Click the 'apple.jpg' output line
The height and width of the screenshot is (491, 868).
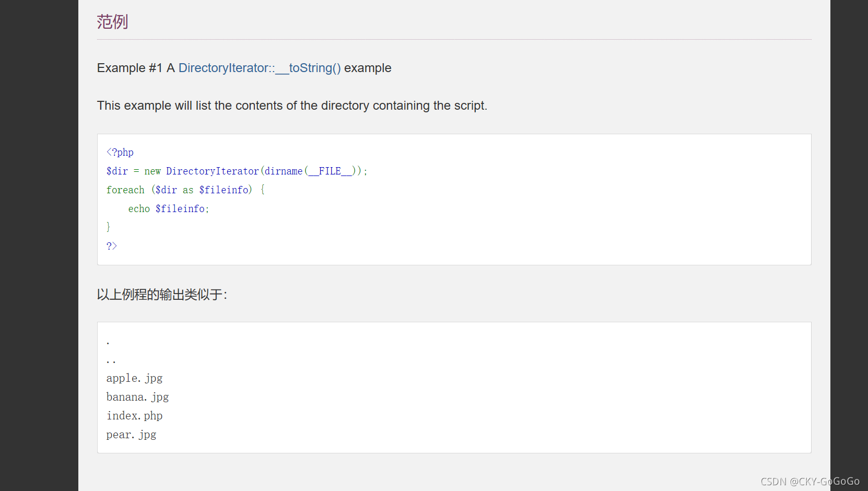(135, 378)
